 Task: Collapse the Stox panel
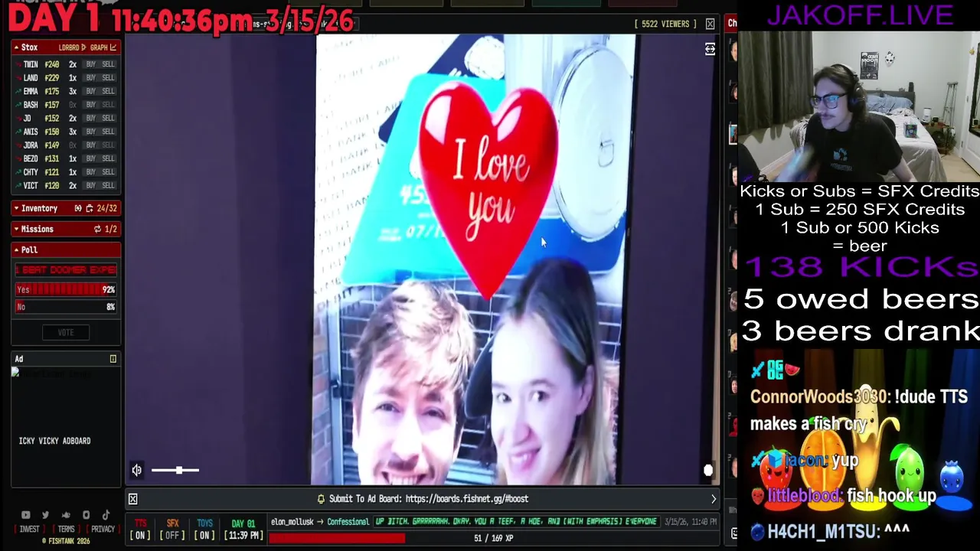point(16,47)
